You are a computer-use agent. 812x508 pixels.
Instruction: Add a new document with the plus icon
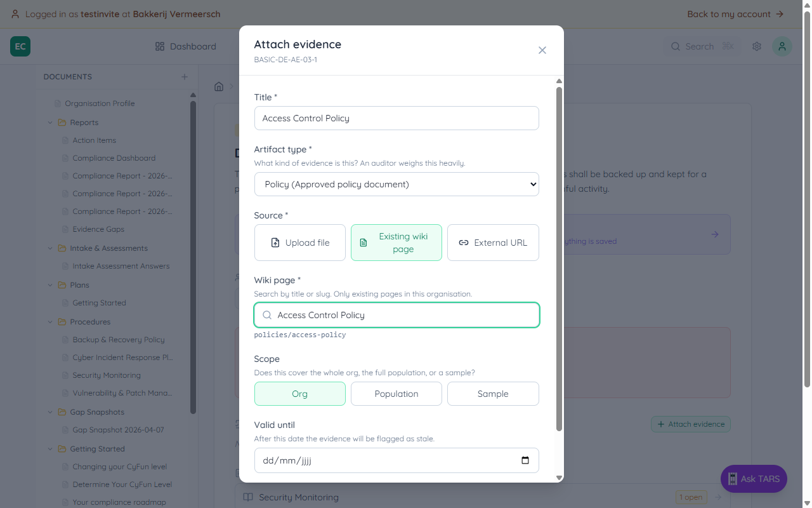(184, 77)
